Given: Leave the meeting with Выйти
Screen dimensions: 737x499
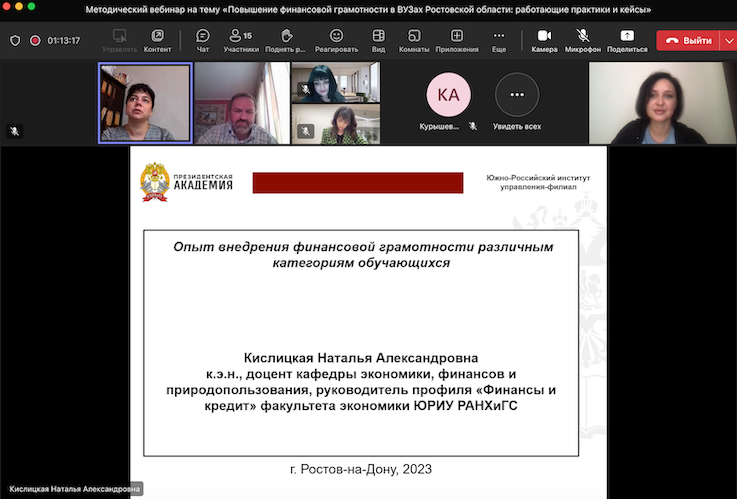Looking at the screenshot, I should (688, 41).
